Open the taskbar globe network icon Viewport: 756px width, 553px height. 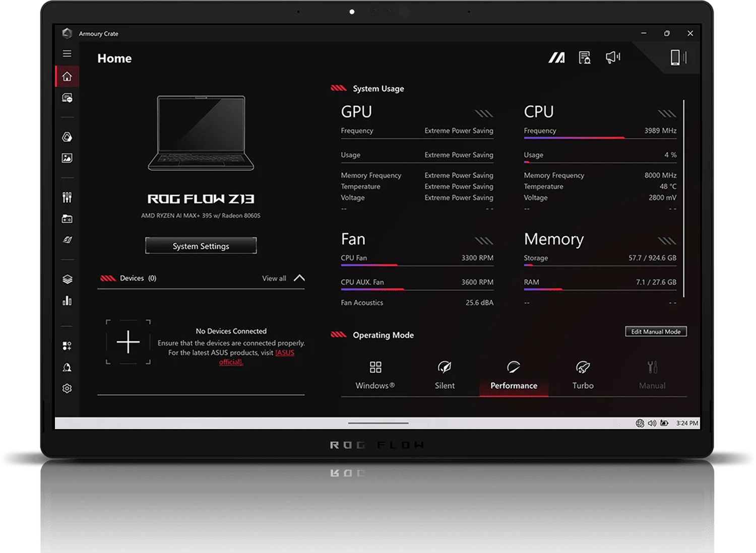pyautogui.click(x=640, y=423)
